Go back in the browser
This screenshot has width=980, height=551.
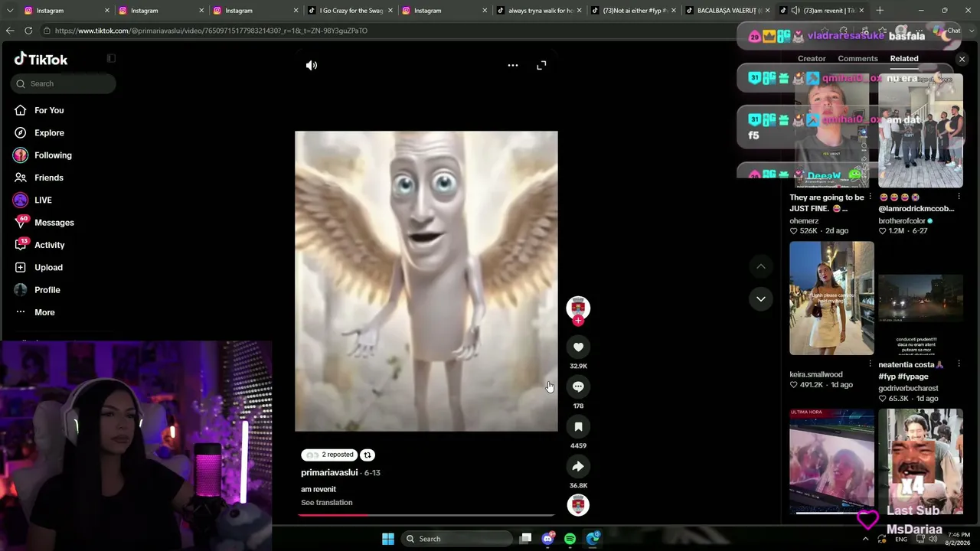10,31
